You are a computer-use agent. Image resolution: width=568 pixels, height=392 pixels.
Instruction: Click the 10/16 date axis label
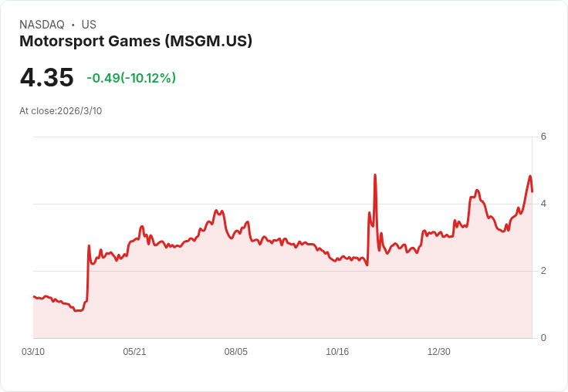coord(337,352)
